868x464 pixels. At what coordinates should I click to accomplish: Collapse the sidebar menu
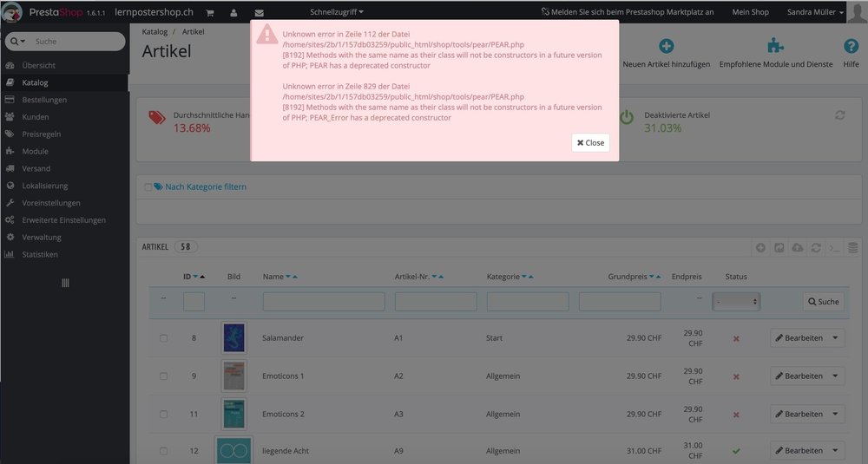[65, 283]
